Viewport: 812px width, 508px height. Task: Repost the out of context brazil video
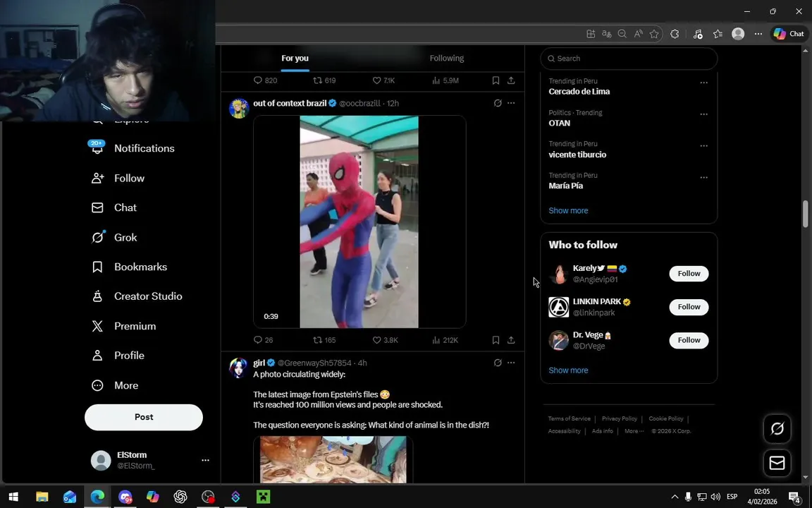325,340
